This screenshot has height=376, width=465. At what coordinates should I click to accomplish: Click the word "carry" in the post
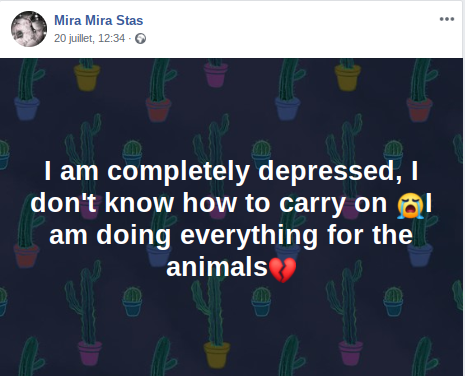[x=312, y=204]
